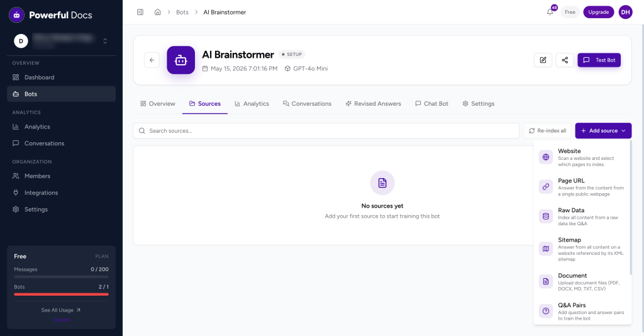This screenshot has height=336, width=644.
Task: Click the source menu scrollbar
Action: [x=630, y=208]
